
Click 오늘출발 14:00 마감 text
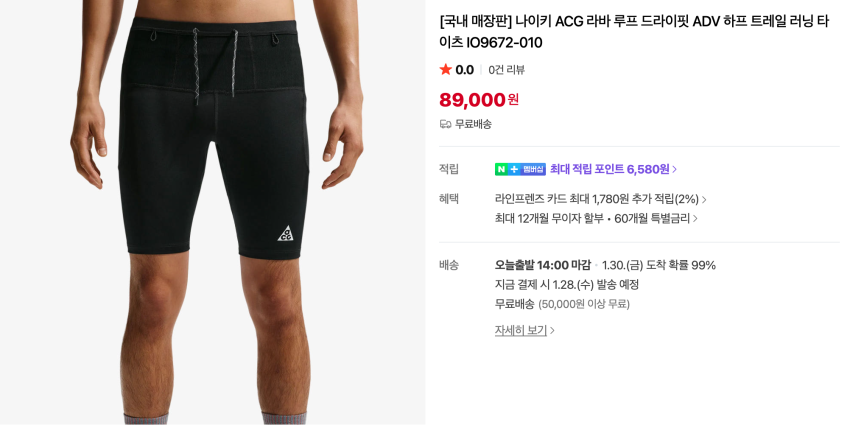click(x=542, y=265)
